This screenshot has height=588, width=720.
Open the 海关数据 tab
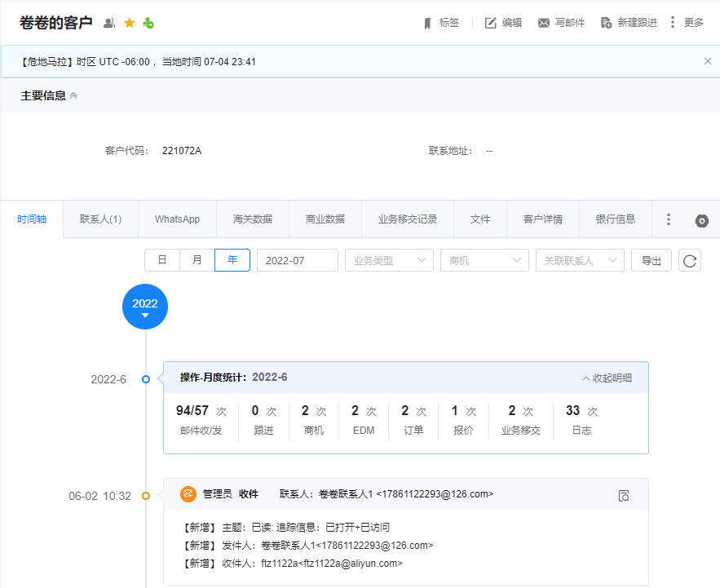(253, 219)
